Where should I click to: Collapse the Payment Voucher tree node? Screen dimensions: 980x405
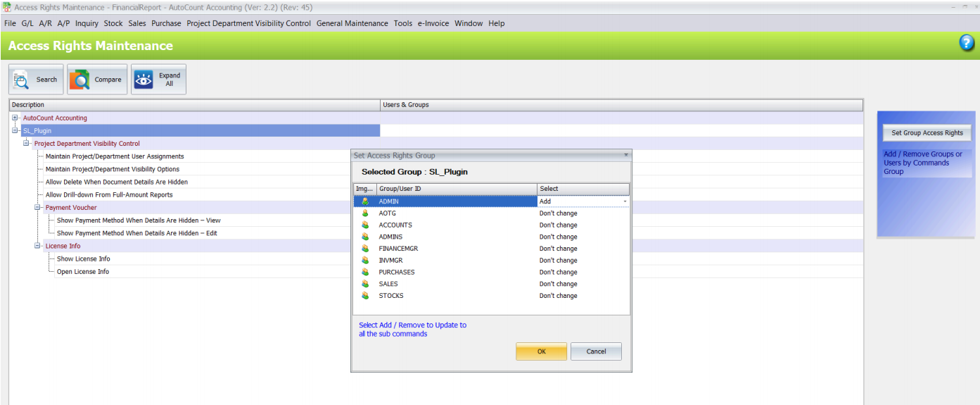[37, 207]
